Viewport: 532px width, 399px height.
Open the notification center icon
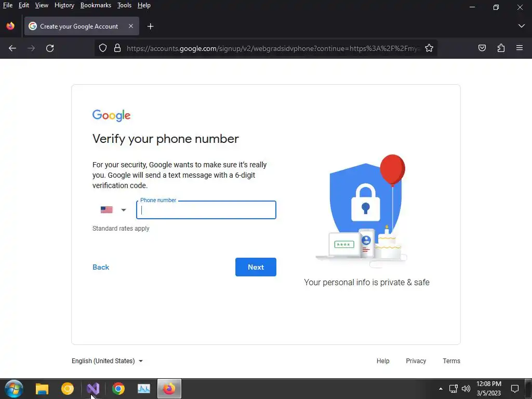pyautogui.click(x=515, y=389)
